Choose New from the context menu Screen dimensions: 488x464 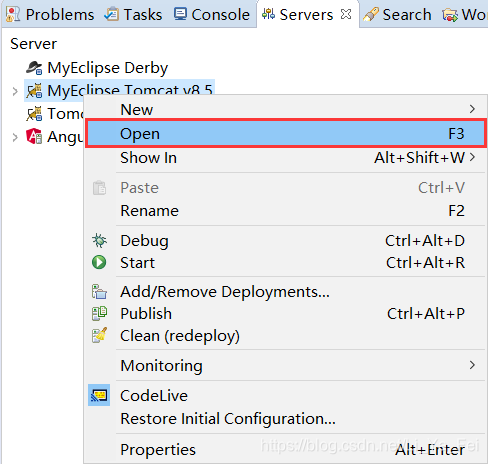coord(285,109)
